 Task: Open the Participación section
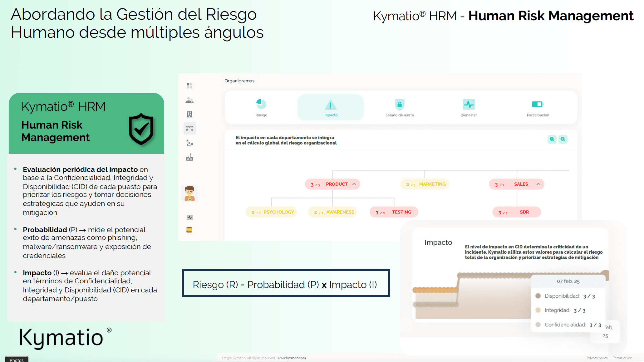tap(538, 108)
